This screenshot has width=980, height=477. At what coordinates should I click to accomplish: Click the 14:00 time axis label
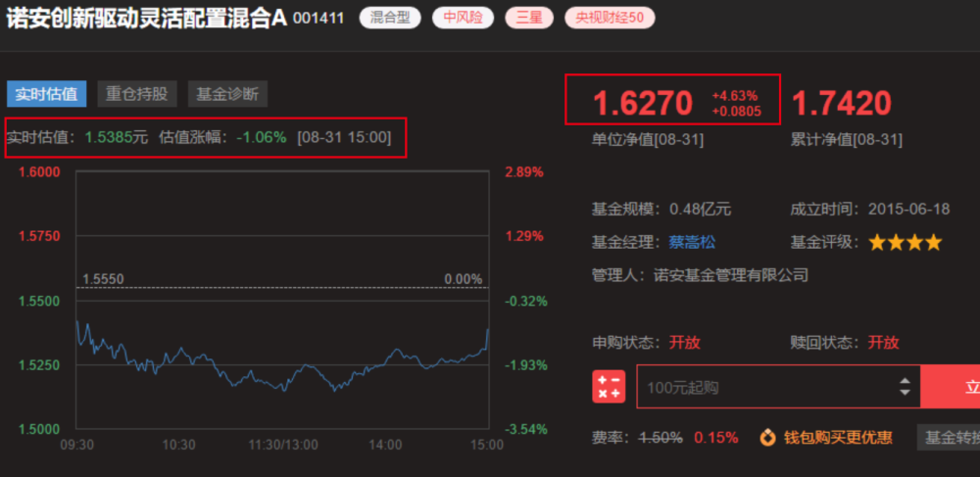pyautogui.click(x=385, y=445)
